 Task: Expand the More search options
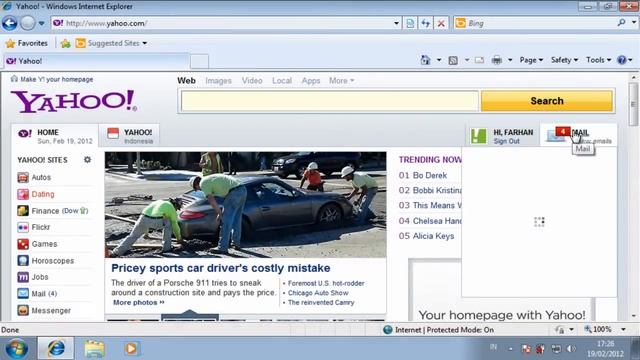click(342, 81)
